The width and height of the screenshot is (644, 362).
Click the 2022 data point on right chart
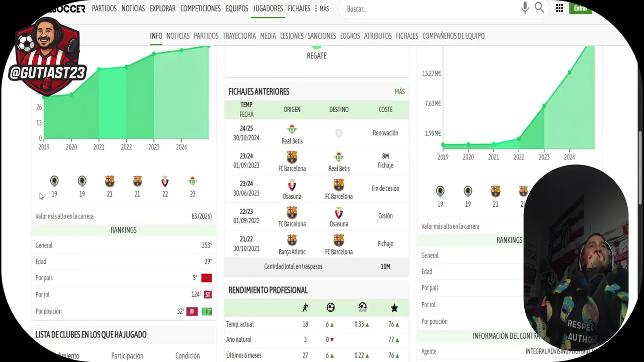pos(519,139)
